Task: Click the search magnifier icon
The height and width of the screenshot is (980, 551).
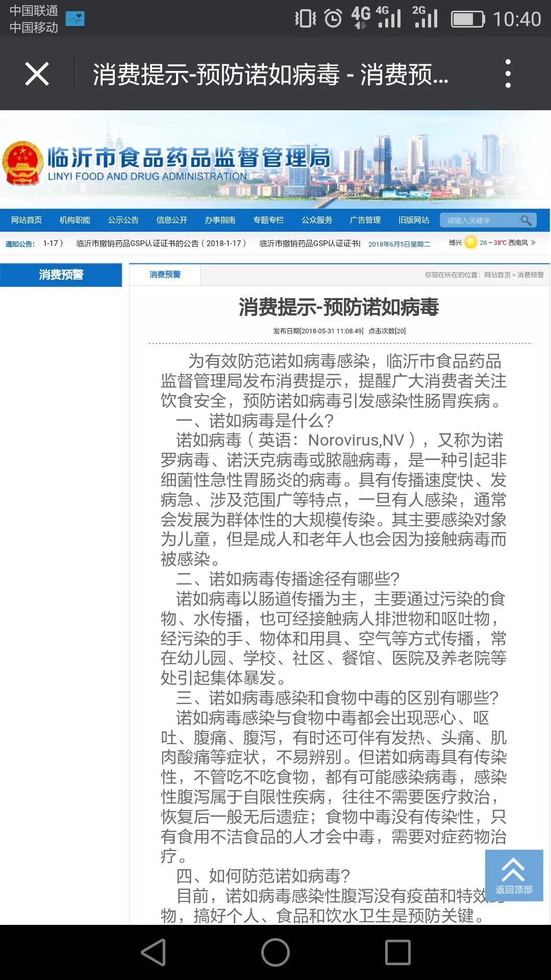Action: pos(526,220)
